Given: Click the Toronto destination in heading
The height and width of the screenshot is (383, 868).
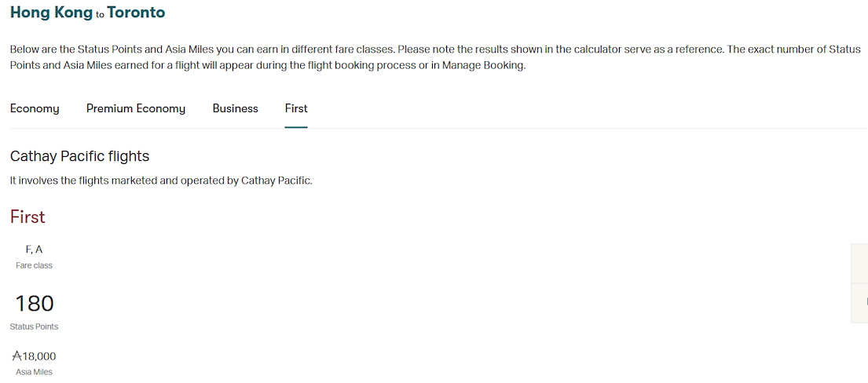Looking at the screenshot, I should click(x=136, y=13).
